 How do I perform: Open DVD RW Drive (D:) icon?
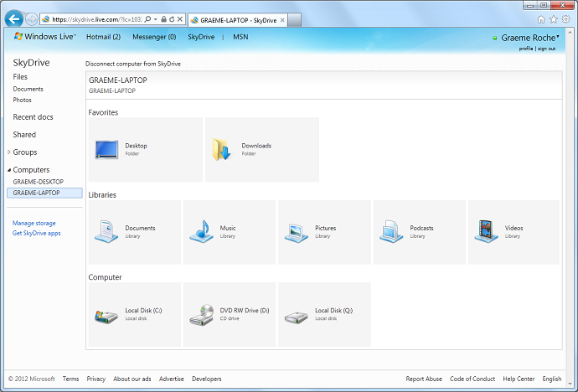202,314
